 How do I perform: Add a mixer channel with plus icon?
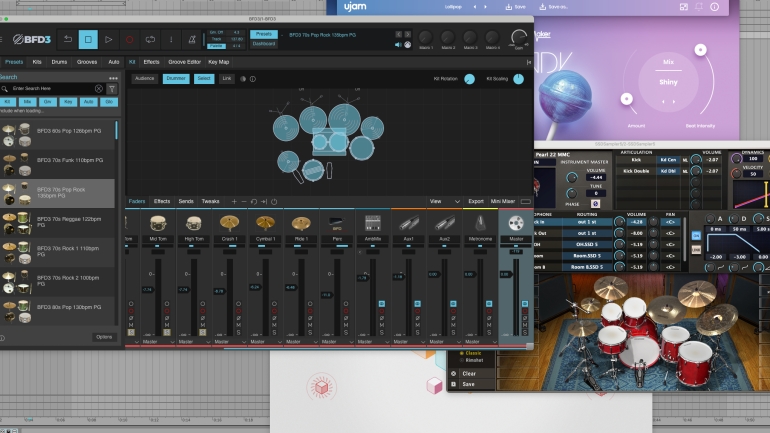[x=234, y=201]
